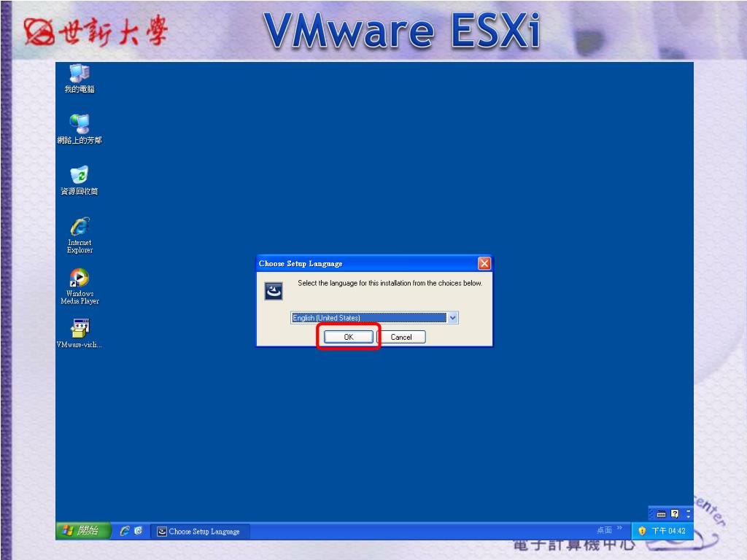
Task: Launch Internet Explorer from Quick Launch
Action: [x=124, y=531]
